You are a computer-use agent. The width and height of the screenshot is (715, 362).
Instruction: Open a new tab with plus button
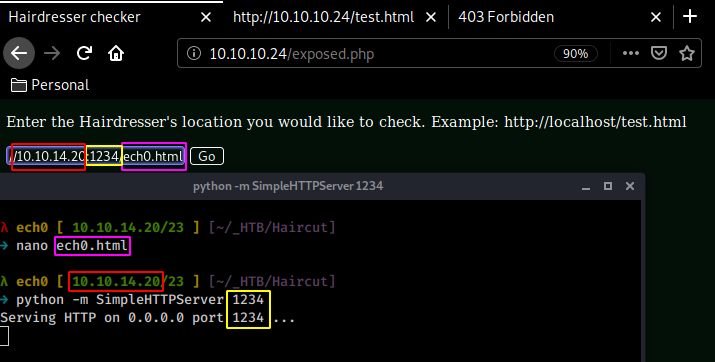click(690, 17)
